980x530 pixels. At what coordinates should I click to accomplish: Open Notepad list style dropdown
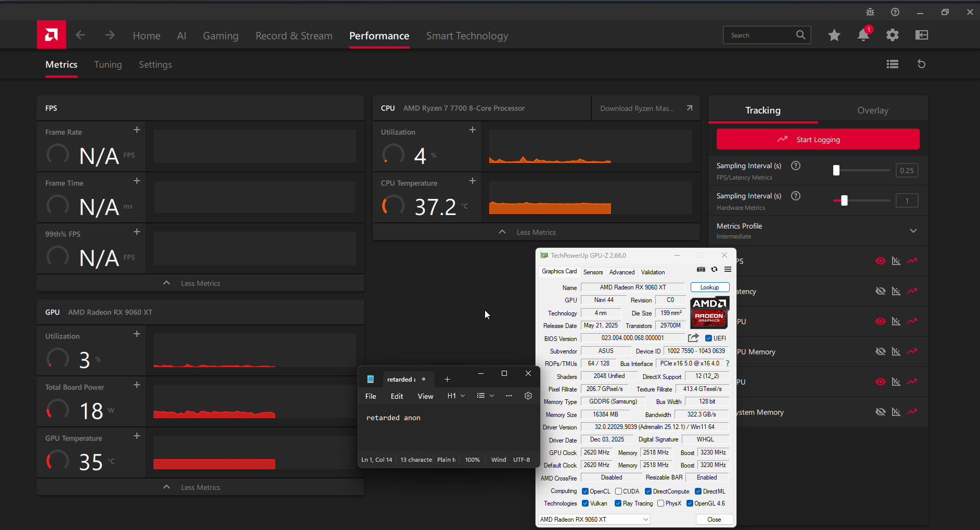tap(485, 396)
